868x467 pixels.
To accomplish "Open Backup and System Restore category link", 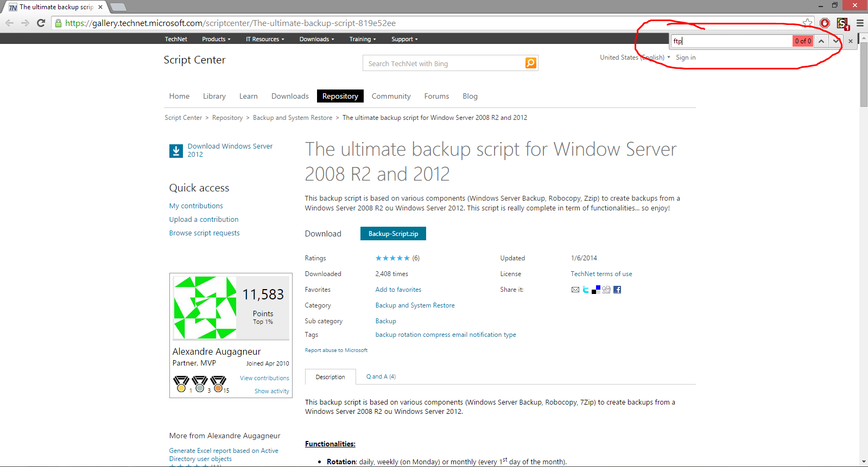I will coord(415,305).
